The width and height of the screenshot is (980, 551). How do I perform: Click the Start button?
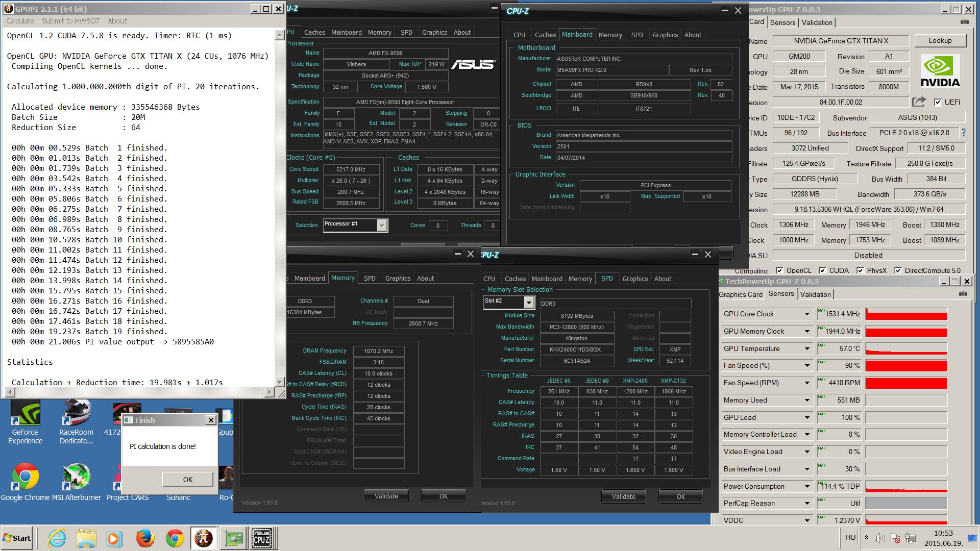pos(17,538)
